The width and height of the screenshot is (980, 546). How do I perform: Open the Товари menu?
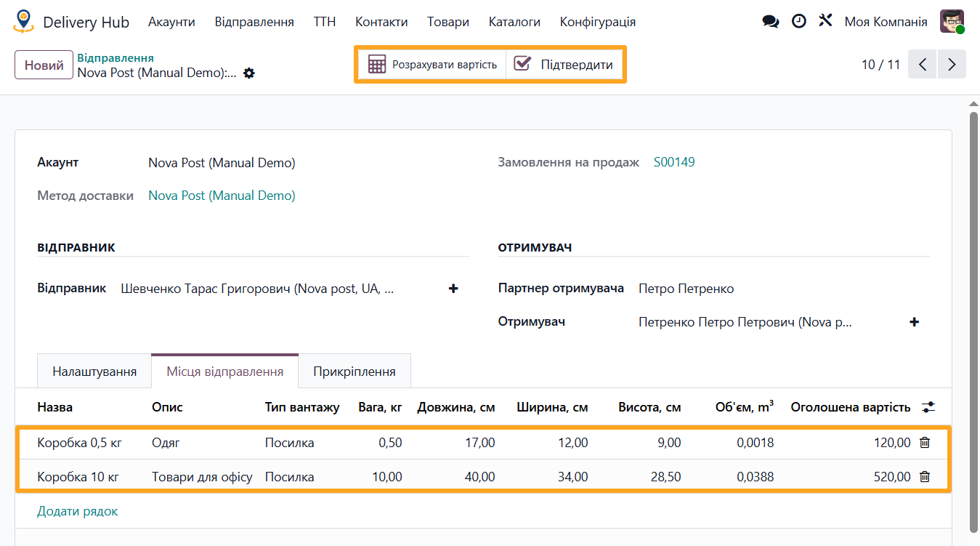tap(448, 22)
